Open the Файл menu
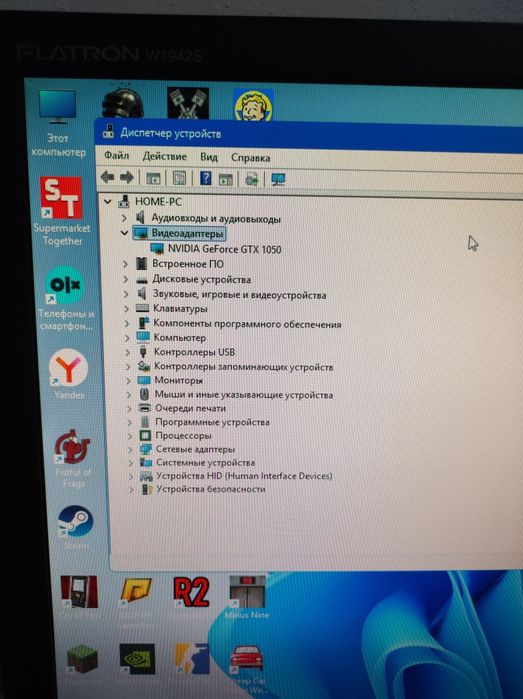Screen dimensions: 523x699 point(116,156)
